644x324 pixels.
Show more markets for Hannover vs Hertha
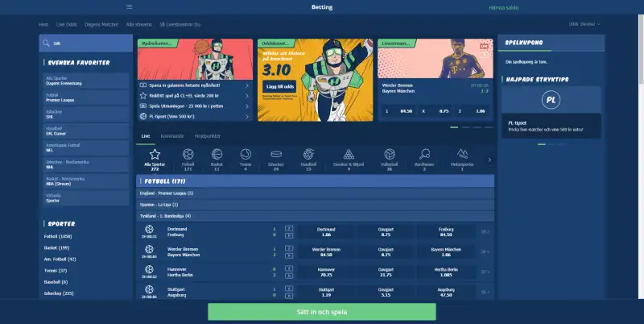pos(485,272)
